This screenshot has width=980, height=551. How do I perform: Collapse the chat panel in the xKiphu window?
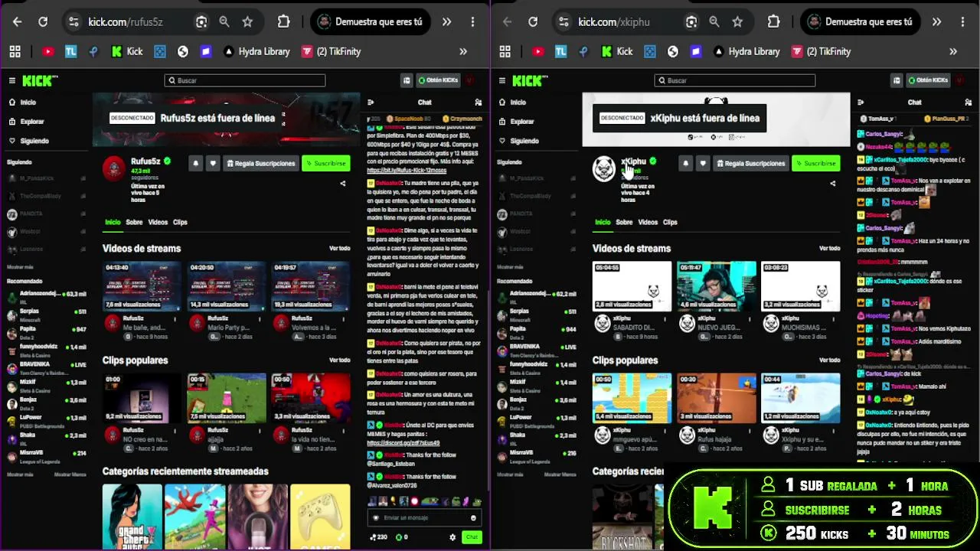[861, 103]
